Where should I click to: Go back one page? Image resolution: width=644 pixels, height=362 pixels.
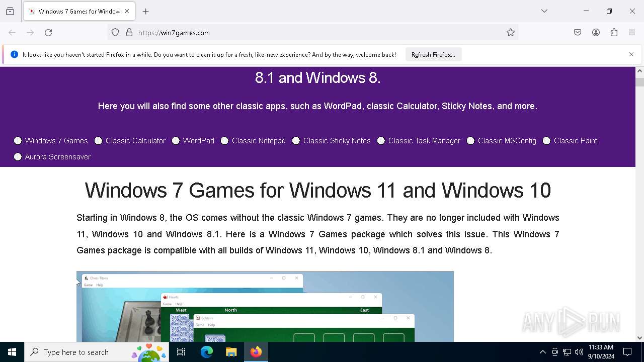point(12,33)
